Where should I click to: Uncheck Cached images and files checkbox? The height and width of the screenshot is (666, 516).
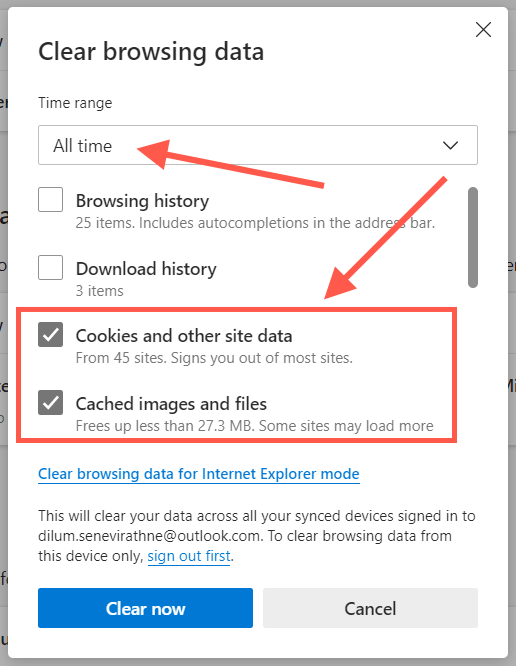click(x=51, y=403)
